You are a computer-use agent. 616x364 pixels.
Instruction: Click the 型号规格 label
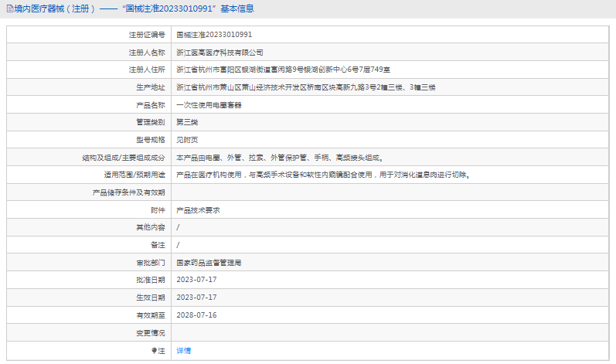point(151,140)
